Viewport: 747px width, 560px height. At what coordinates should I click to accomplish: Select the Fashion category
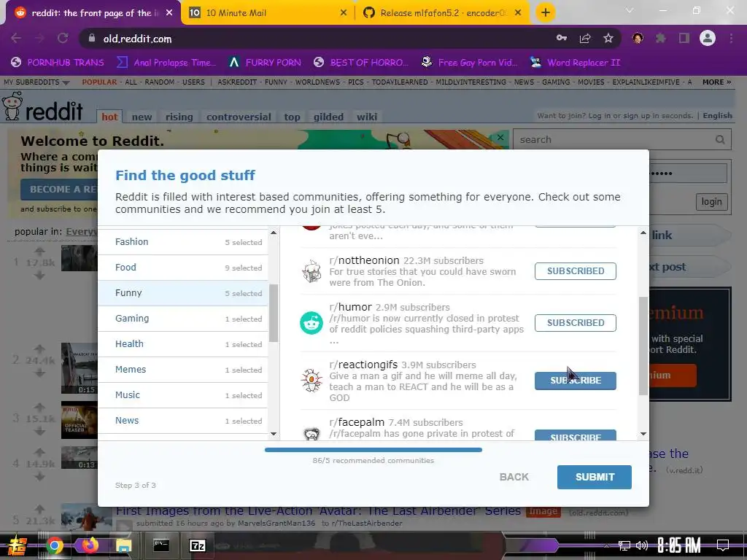point(183,242)
